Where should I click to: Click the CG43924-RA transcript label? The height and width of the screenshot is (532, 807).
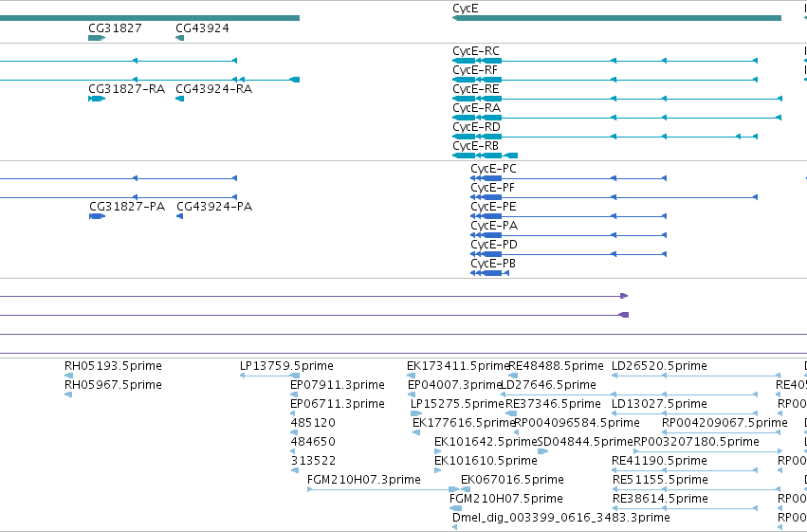[x=214, y=89]
